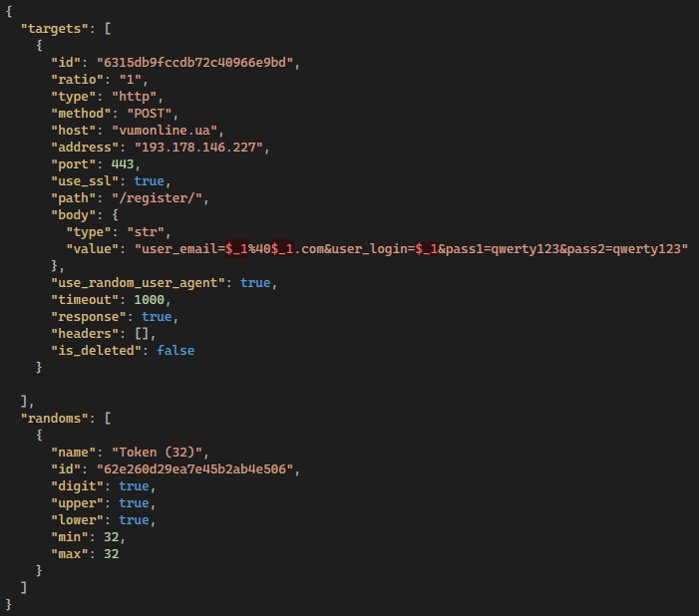The height and width of the screenshot is (616, 699).
Task: Click the "ratio" key
Action: 77,80
